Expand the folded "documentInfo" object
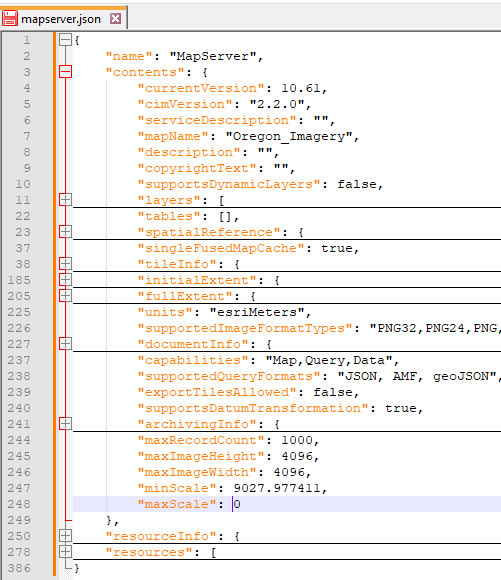The image size is (501, 580). 65,344
